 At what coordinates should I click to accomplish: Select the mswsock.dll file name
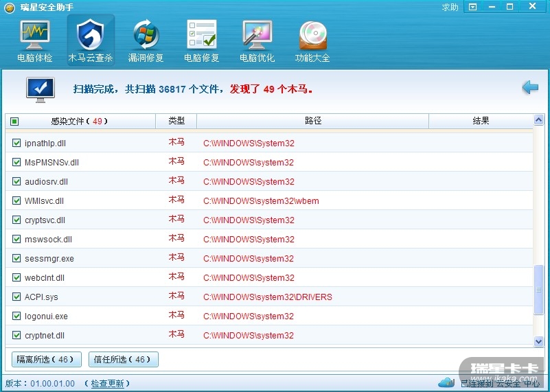click(x=48, y=240)
